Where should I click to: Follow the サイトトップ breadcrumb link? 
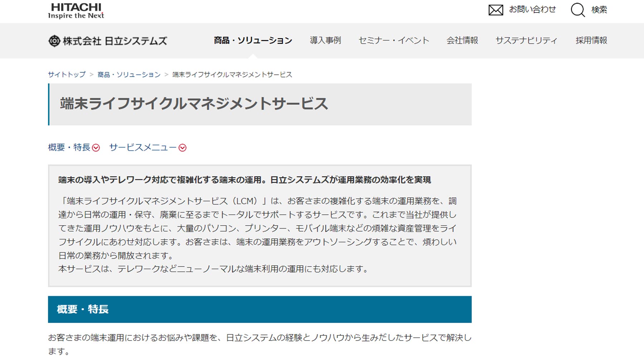point(67,74)
